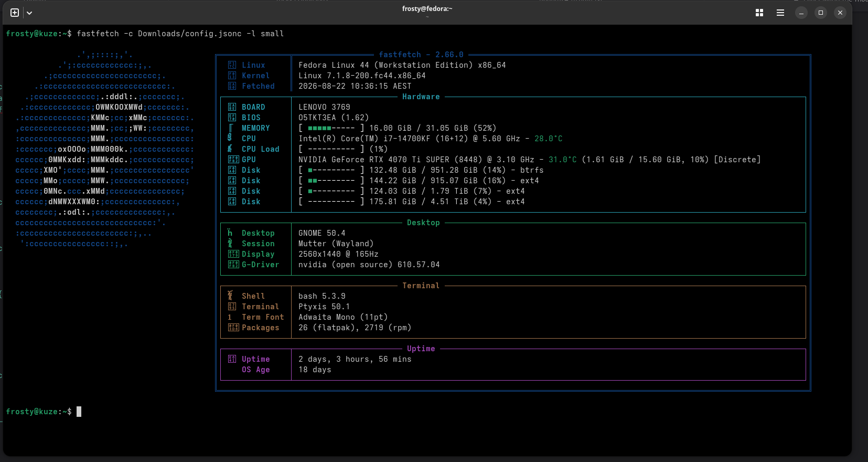Click the GNOME 50.4 value
Image resolution: width=868 pixels, height=462 pixels.
point(322,233)
